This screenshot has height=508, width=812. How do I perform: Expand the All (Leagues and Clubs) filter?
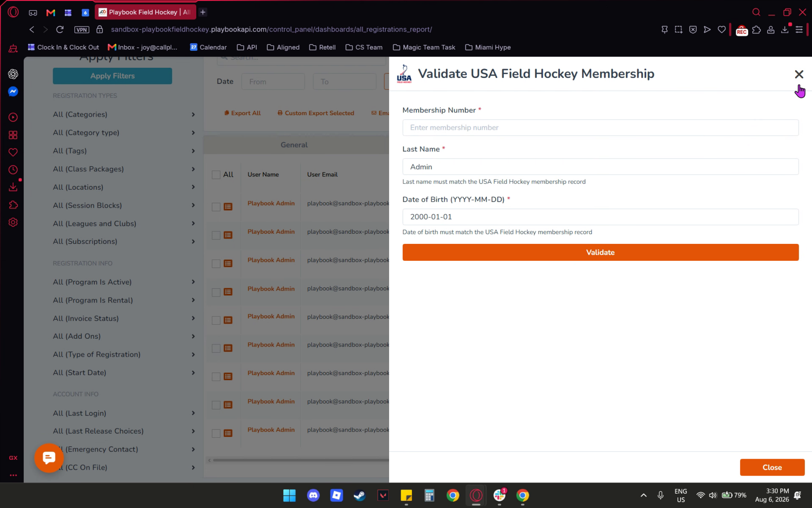click(x=124, y=224)
